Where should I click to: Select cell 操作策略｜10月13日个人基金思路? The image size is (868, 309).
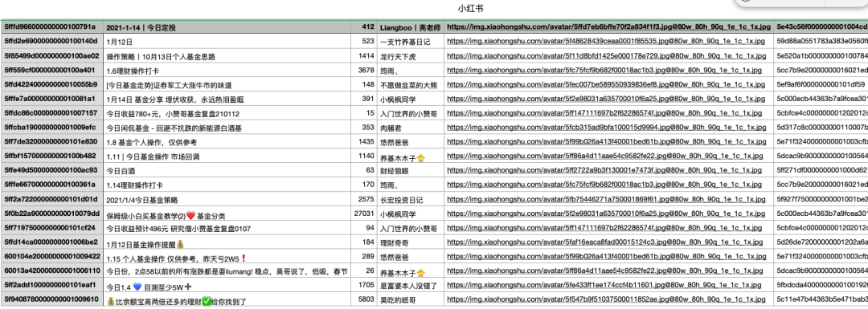(x=227, y=56)
